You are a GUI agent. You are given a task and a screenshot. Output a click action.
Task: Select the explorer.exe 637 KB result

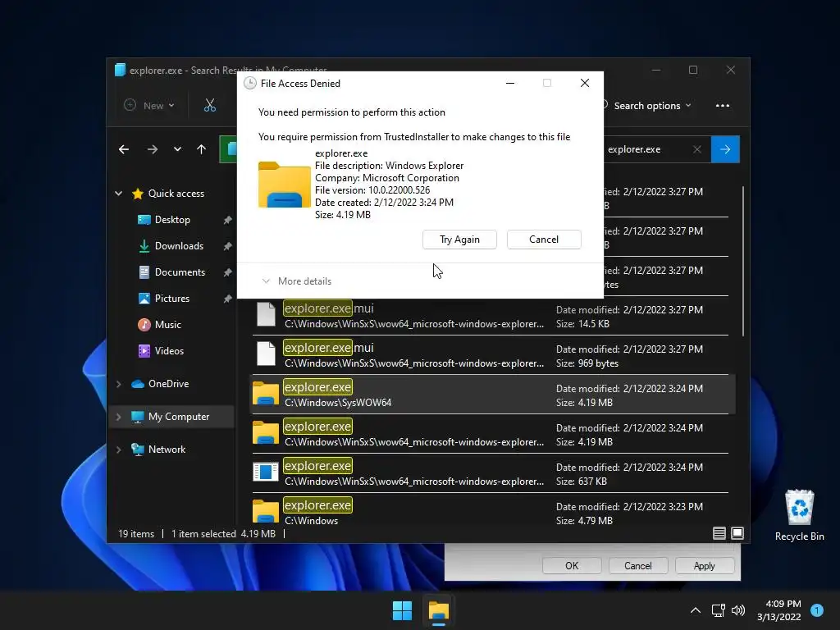pos(491,473)
